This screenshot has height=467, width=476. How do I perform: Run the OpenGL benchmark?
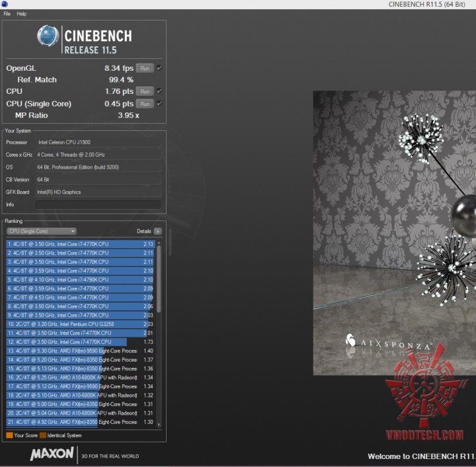coord(145,68)
